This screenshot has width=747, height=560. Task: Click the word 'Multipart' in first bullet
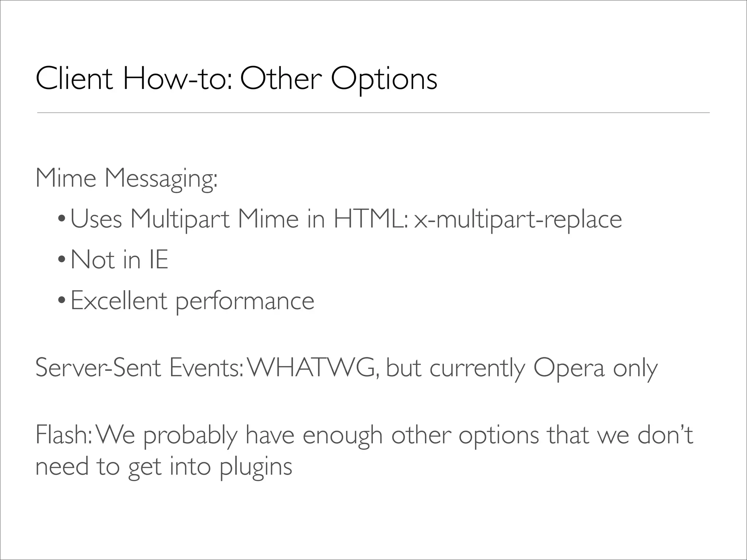pos(180,219)
